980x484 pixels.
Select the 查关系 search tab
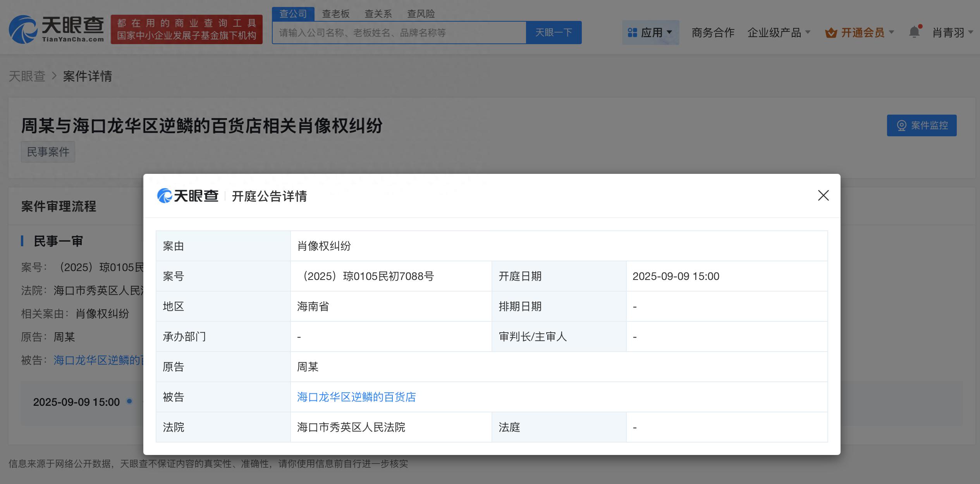378,14
